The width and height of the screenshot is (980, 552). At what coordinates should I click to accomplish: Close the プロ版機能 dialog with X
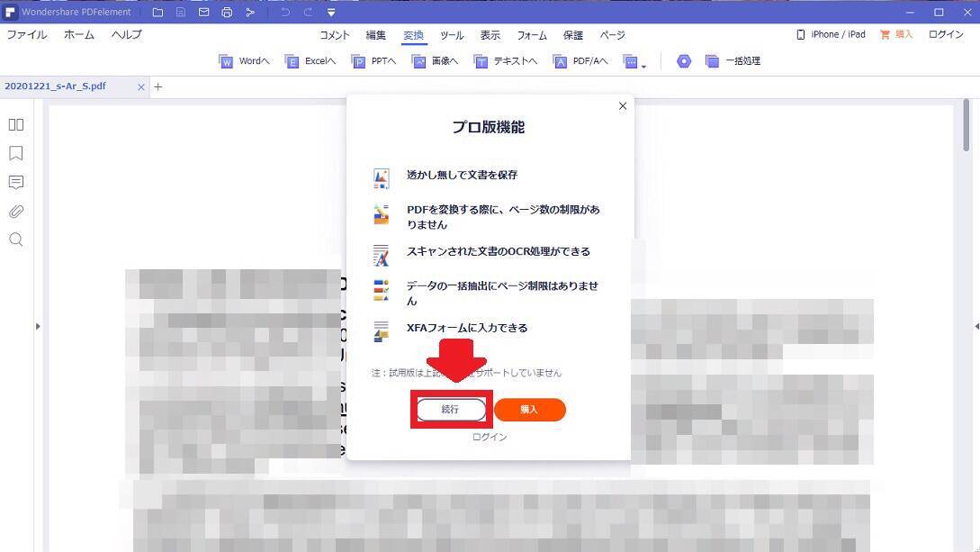point(622,106)
